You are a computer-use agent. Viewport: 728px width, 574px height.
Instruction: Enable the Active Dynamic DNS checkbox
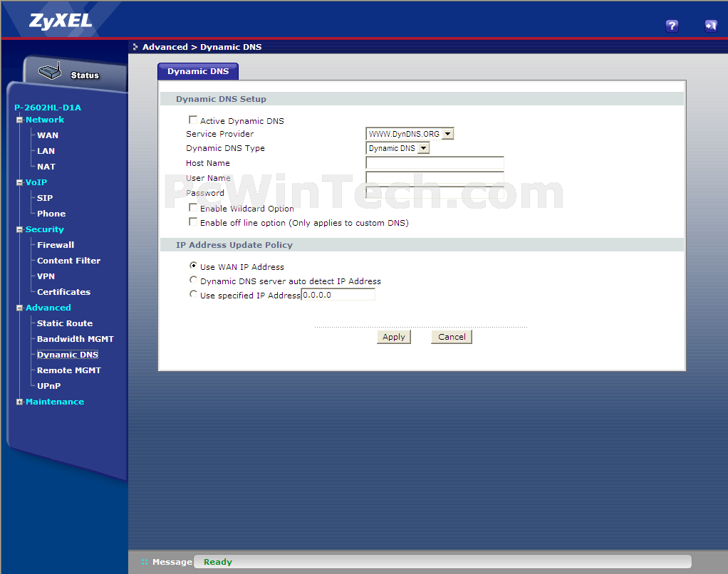(x=193, y=120)
